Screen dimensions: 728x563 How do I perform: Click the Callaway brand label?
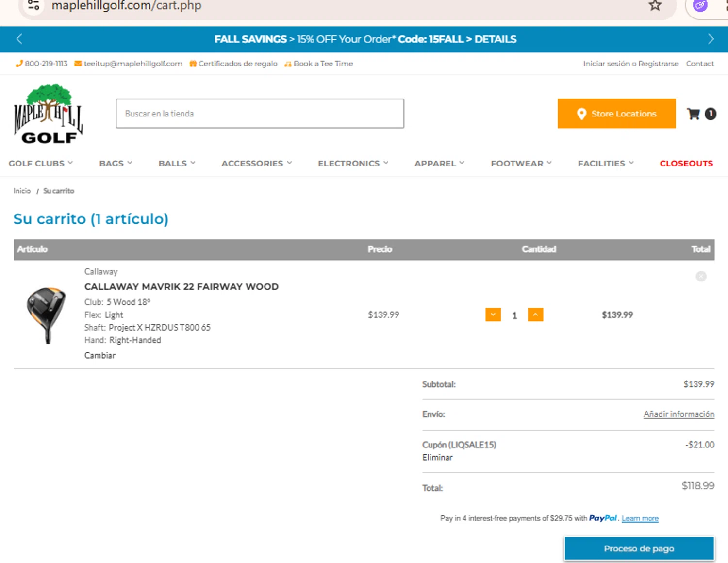click(101, 271)
